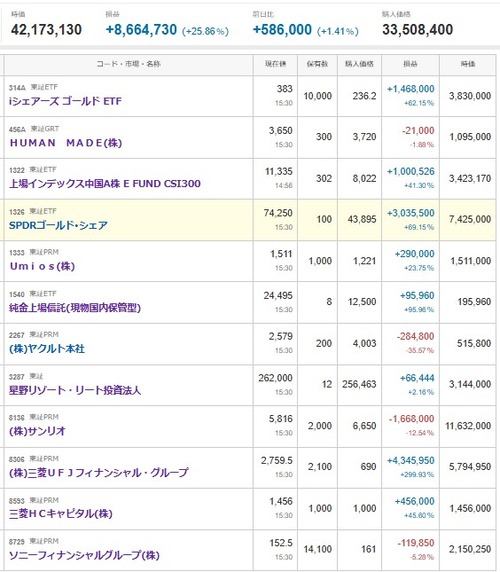
Task: Click the 損益 column header in table
Action: click(x=410, y=64)
